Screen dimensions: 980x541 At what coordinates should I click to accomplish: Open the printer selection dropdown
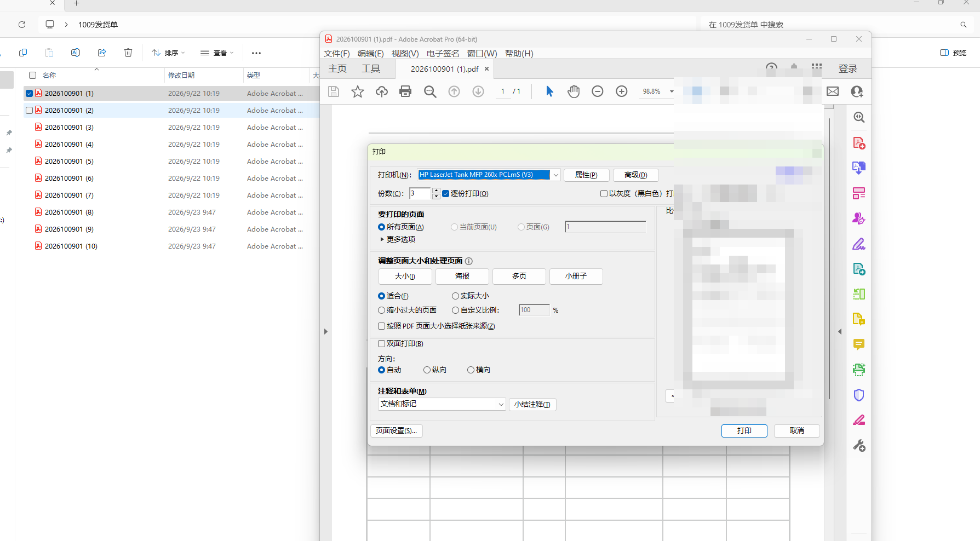point(555,175)
